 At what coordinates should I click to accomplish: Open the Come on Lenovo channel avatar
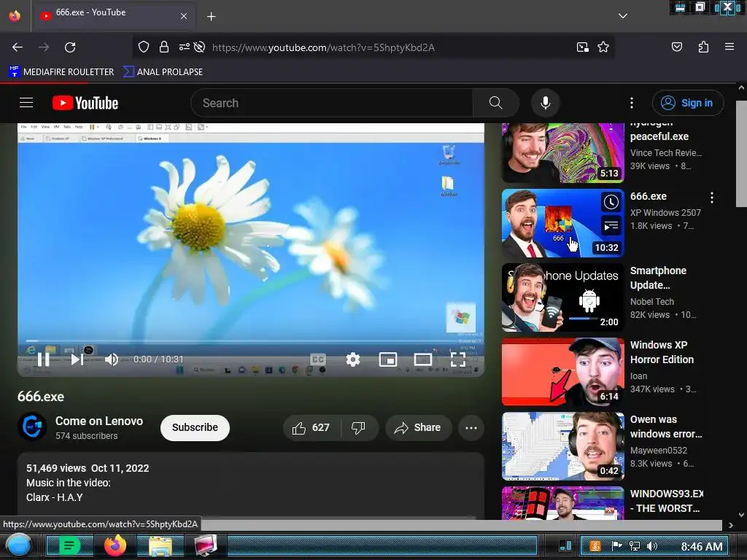pyautogui.click(x=32, y=427)
